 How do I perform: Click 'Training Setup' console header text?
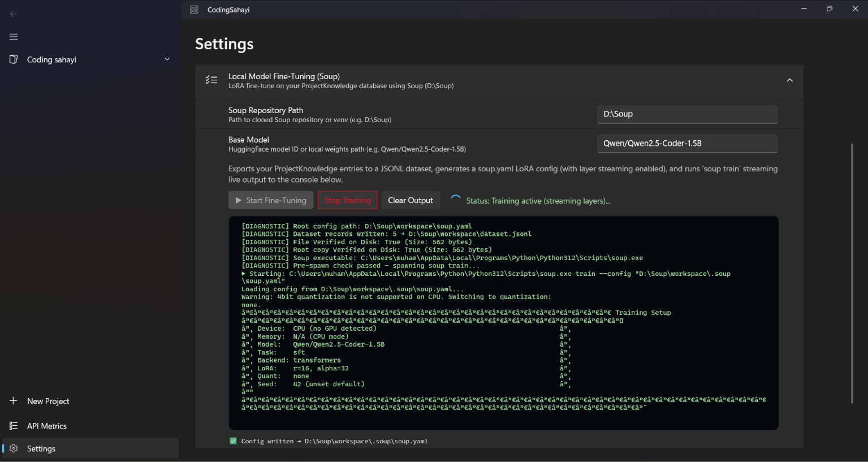pyautogui.click(x=643, y=313)
